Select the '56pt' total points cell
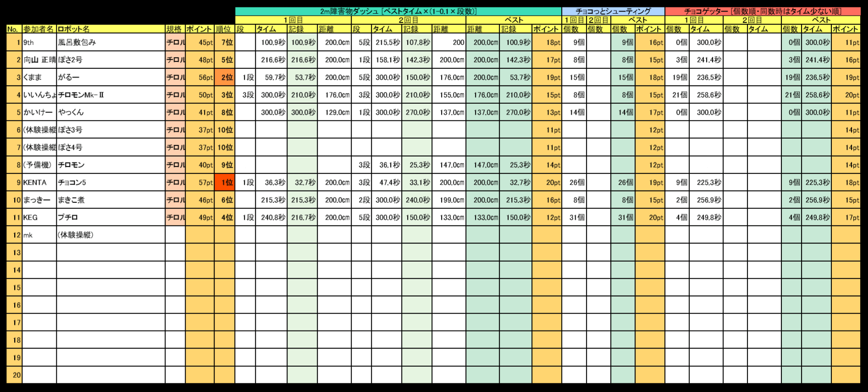Viewport: 868px width, 392px height. tap(200, 77)
